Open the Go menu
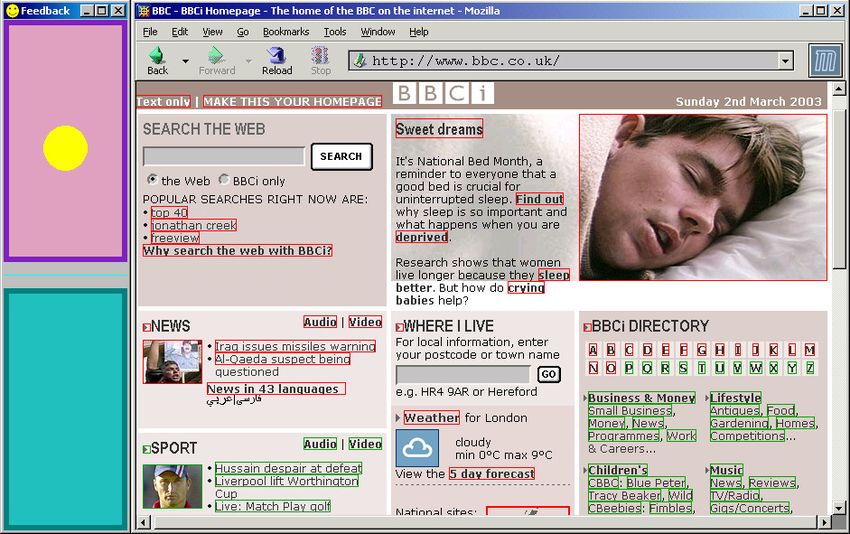The width and height of the screenshot is (850, 534). point(243,32)
